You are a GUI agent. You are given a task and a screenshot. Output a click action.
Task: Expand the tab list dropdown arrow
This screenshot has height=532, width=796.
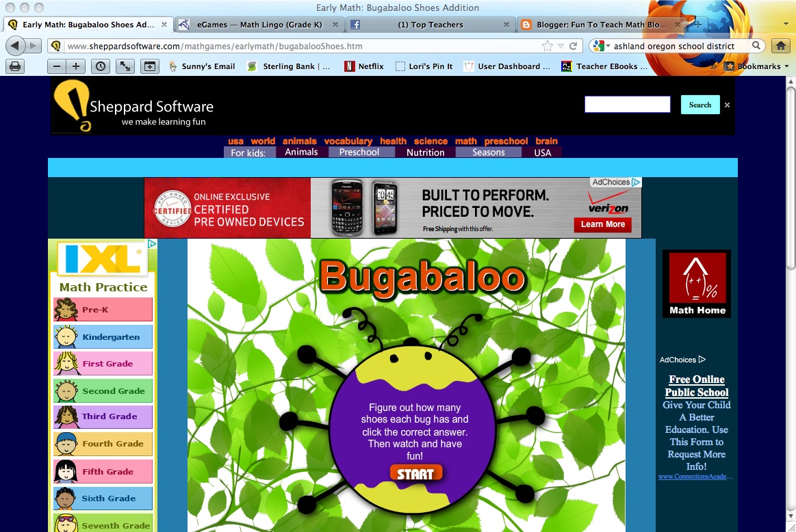pyautogui.click(x=786, y=25)
